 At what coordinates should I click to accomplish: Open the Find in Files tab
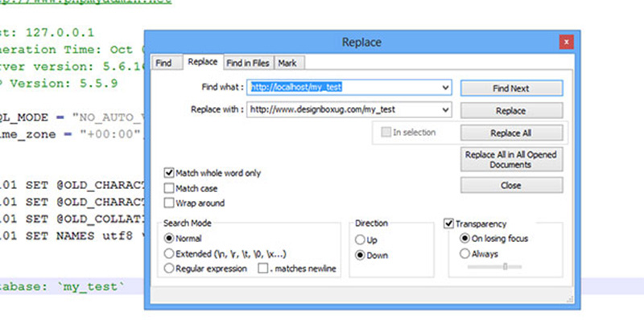click(x=248, y=64)
